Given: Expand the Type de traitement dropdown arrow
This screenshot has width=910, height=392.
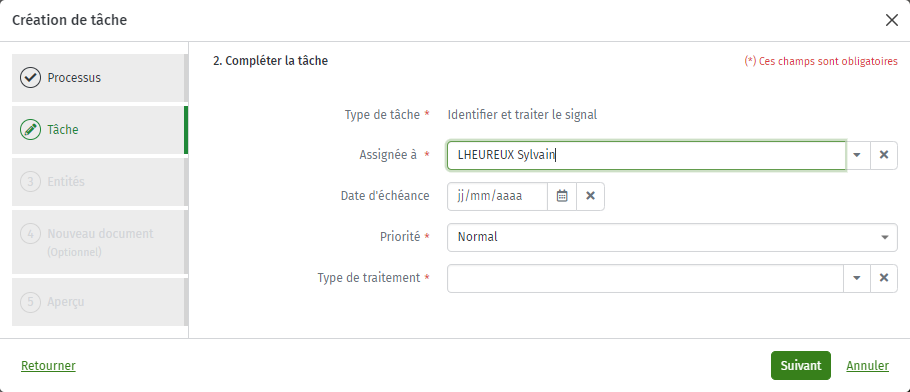Looking at the screenshot, I should (857, 278).
